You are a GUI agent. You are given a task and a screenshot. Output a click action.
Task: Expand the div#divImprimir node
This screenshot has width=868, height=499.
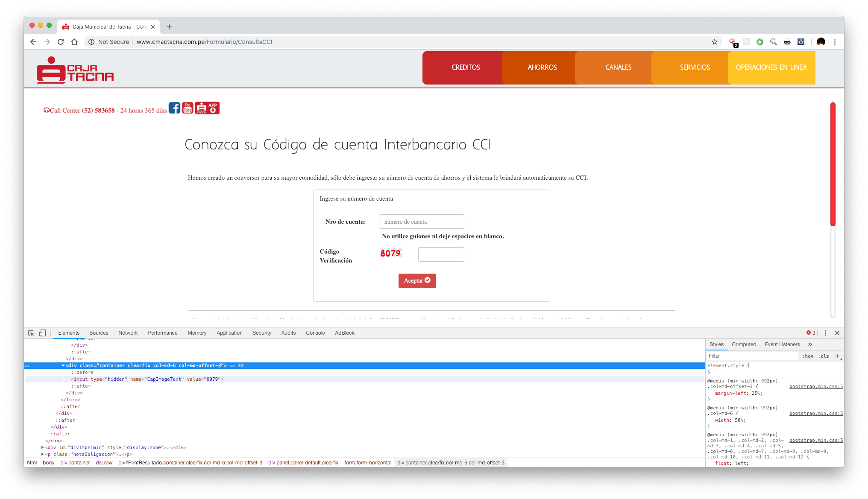[42, 447]
